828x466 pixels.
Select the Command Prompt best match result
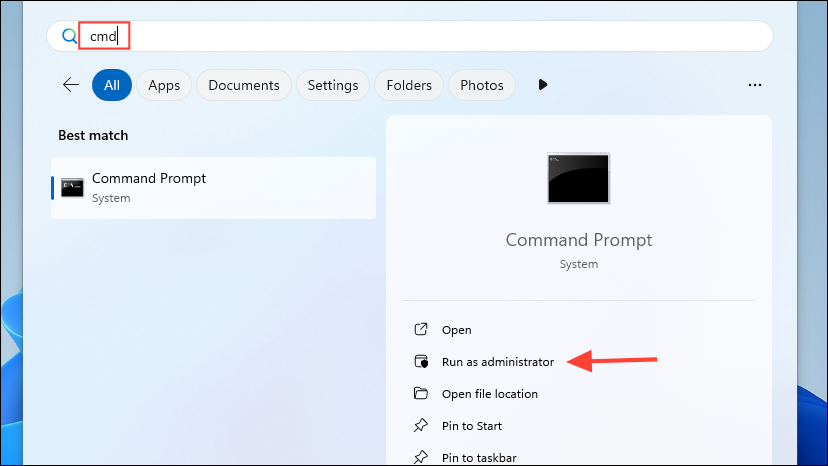(x=213, y=188)
